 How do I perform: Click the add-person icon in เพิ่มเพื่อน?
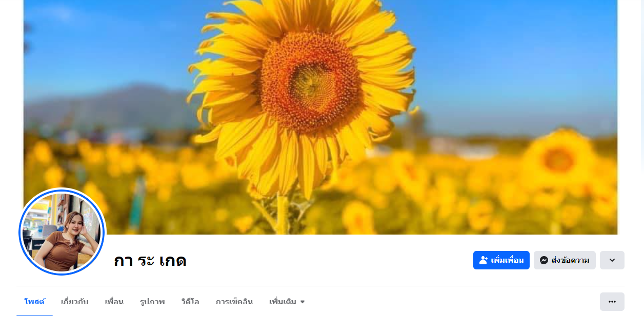[484, 260]
